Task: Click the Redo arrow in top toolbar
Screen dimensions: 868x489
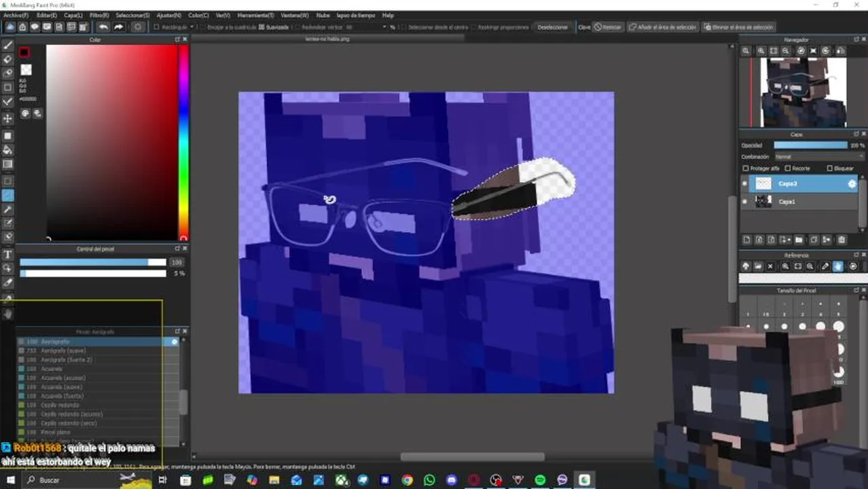Action: (119, 27)
